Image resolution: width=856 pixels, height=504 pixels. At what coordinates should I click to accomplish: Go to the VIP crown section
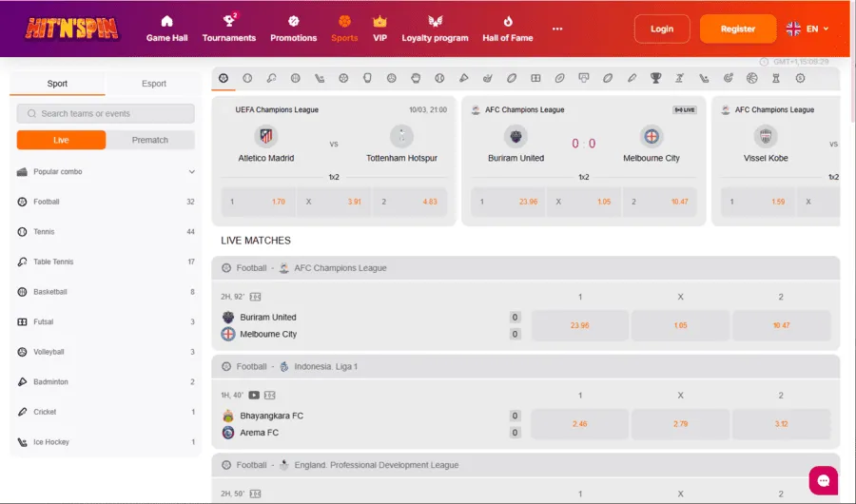(379, 29)
